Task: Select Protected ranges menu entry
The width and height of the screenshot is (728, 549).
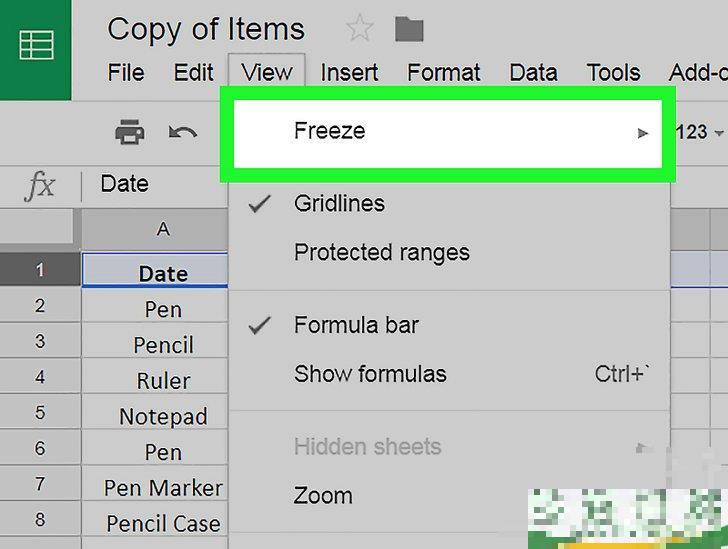Action: click(x=381, y=253)
